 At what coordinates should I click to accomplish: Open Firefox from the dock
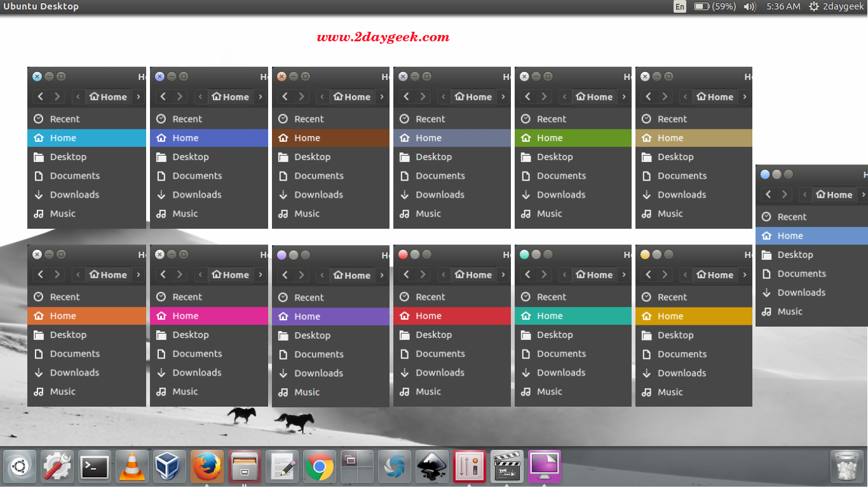click(207, 468)
